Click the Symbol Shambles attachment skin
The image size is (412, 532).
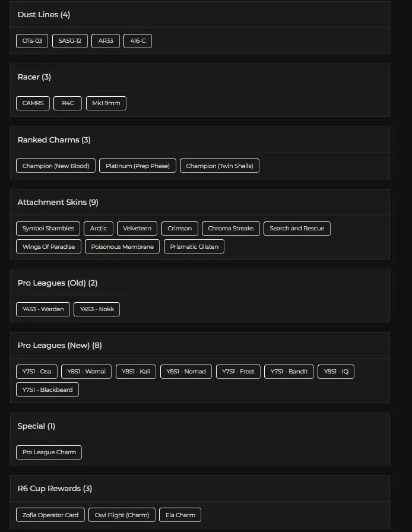[48, 229]
